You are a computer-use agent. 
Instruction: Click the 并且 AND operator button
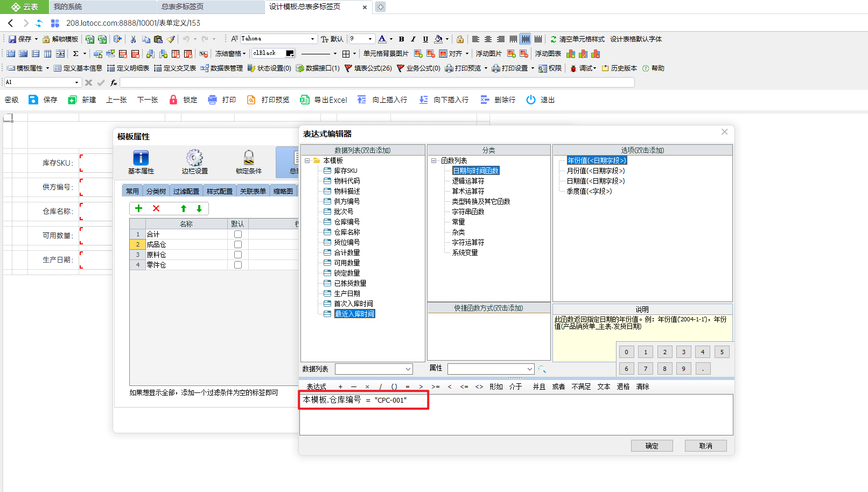click(x=539, y=386)
